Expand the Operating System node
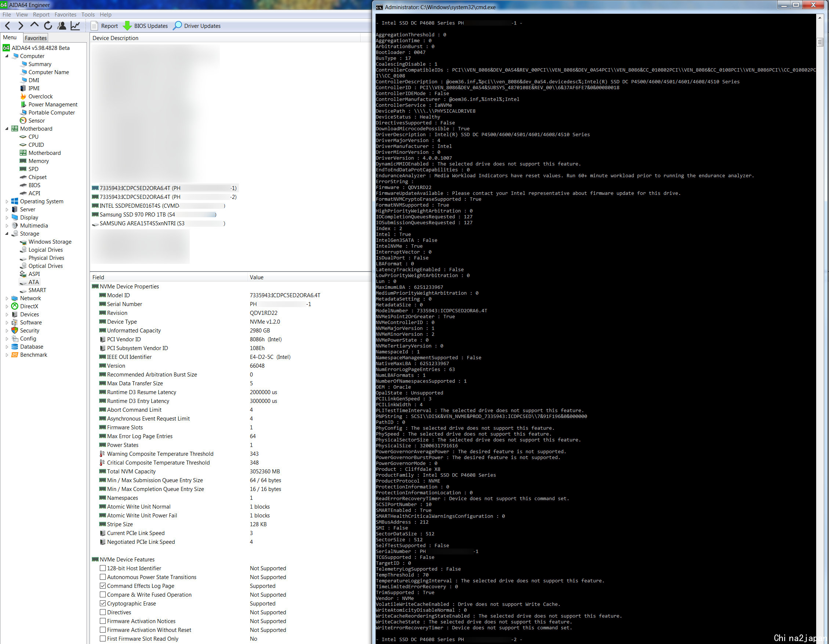The height and width of the screenshot is (644, 829). [x=7, y=201]
